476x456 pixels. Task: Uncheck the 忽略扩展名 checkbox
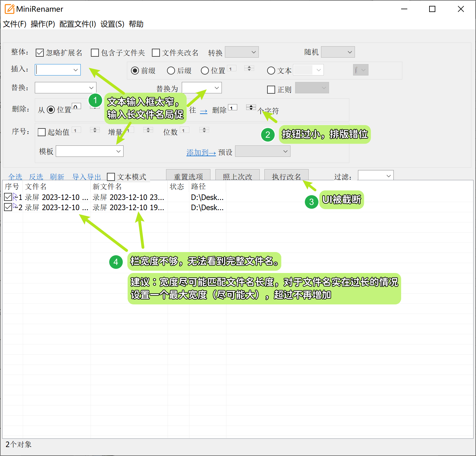coord(40,53)
